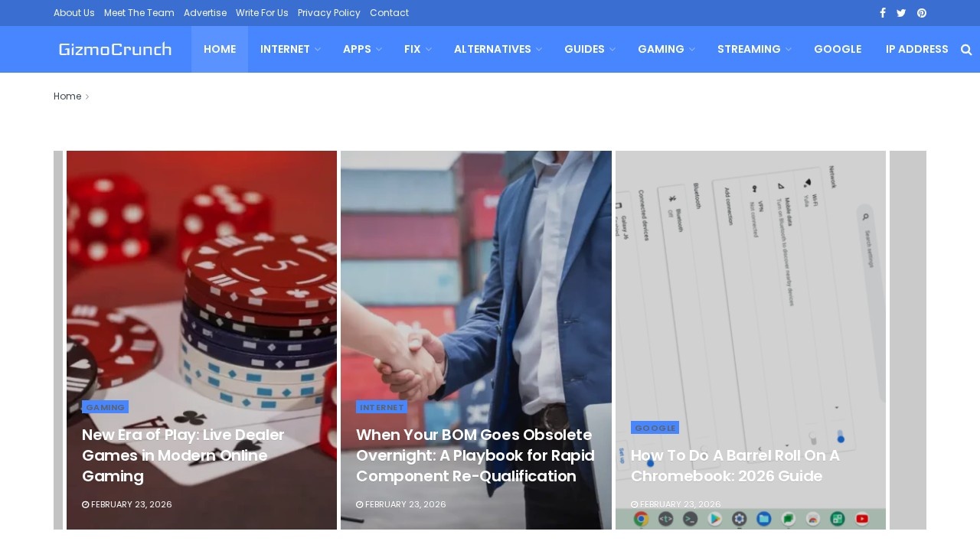Open the Pinterest social icon
Screen dimensions: 980x551
pyautogui.click(x=922, y=13)
